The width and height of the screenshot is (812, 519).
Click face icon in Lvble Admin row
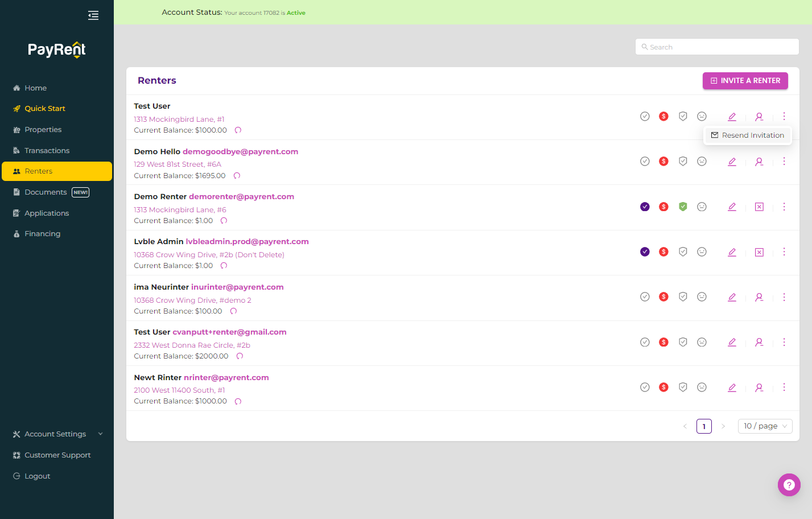[x=702, y=252]
